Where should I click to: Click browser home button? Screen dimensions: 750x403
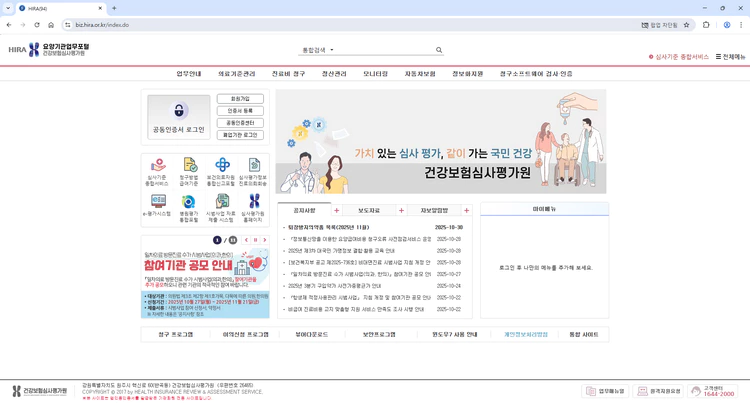[x=51, y=25]
